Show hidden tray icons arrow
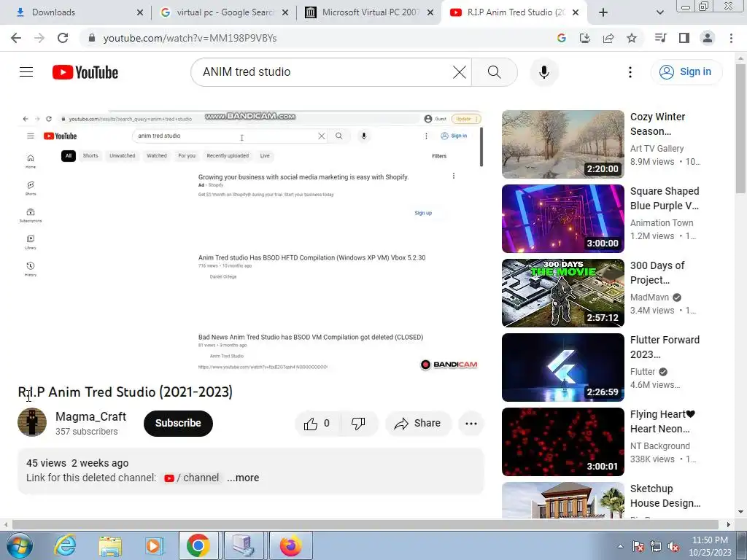This screenshot has width=747, height=560. 620,546
